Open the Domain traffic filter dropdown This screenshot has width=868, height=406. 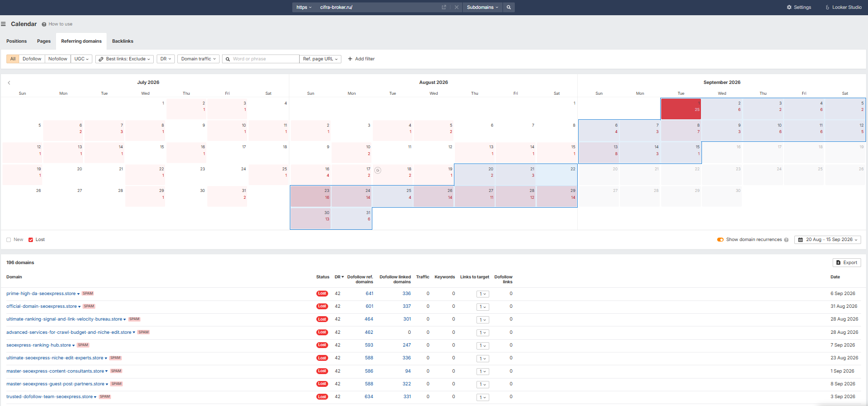(x=198, y=59)
